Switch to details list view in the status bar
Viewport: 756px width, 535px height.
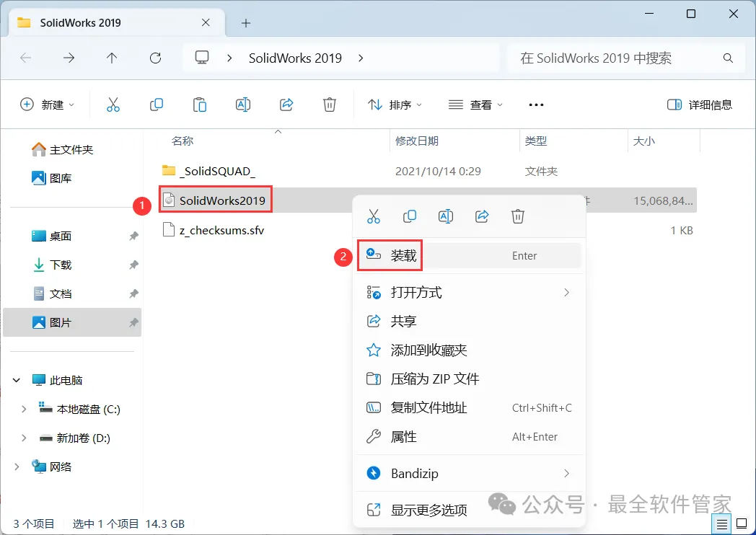(722, 524)
